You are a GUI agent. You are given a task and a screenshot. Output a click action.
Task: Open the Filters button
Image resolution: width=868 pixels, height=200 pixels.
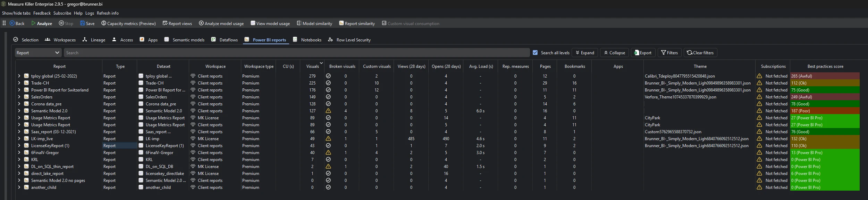coord(669,53)
